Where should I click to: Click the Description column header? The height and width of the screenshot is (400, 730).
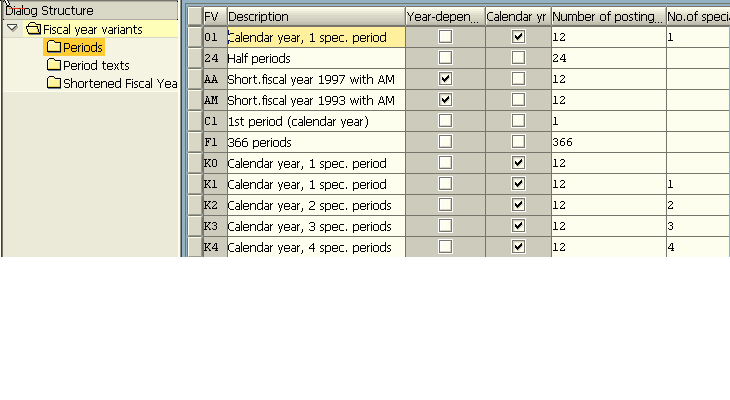(316, 16)
